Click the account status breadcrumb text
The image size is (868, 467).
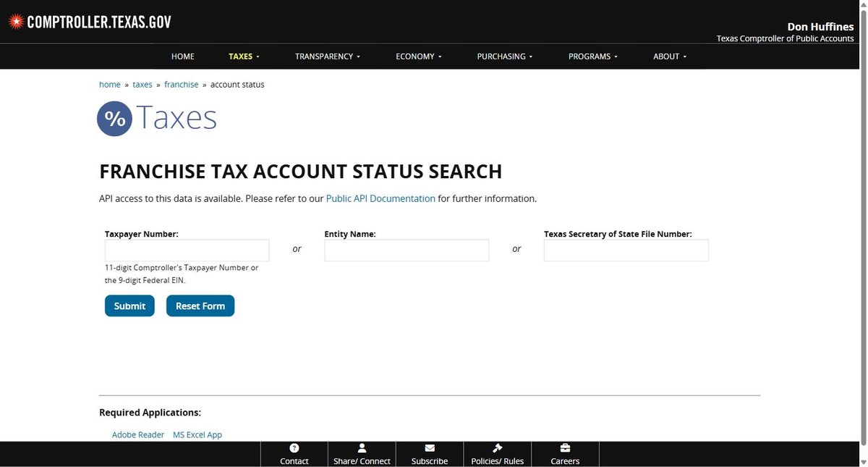point(237,85)
